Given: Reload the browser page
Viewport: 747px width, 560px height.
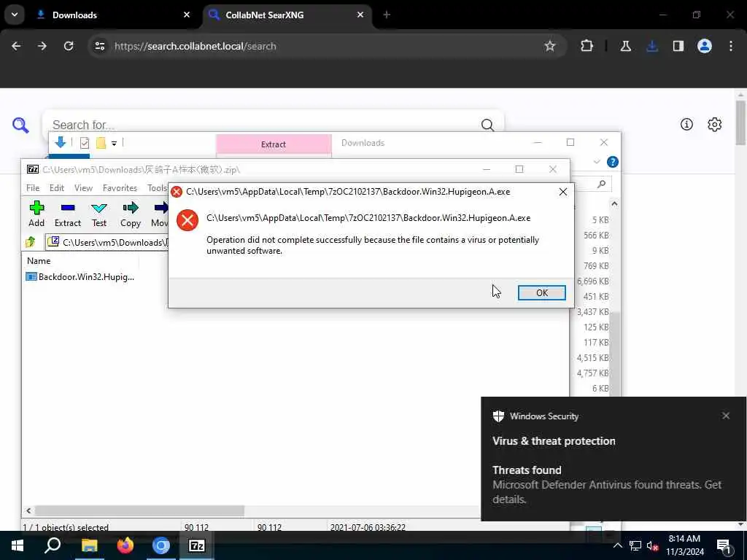Looking at the screenshot, I should coord(69,46).
